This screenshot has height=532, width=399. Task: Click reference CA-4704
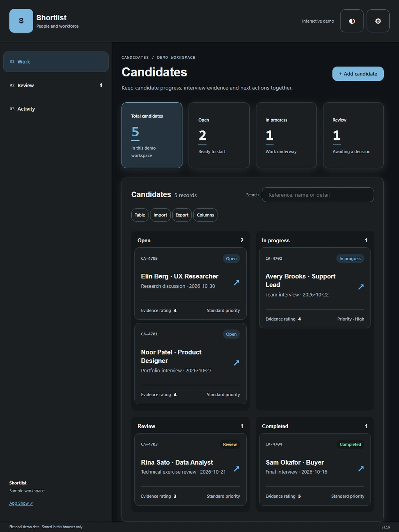point(274,444)
